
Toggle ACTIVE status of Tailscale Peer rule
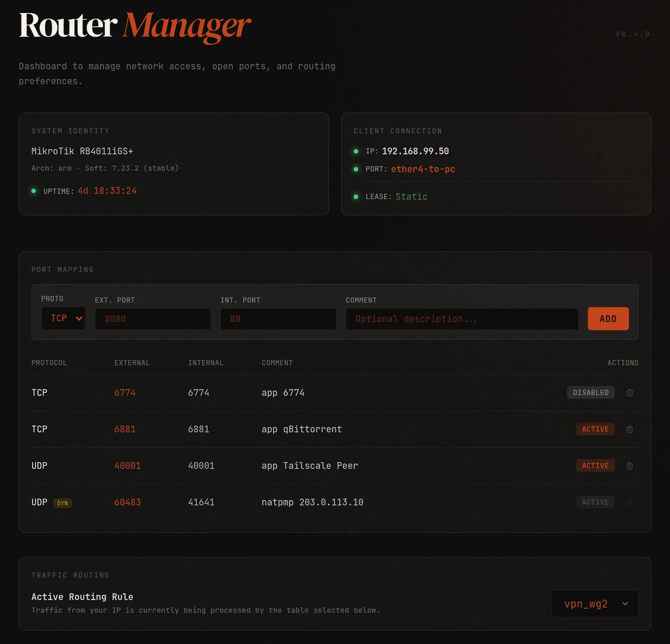(595, 465)
